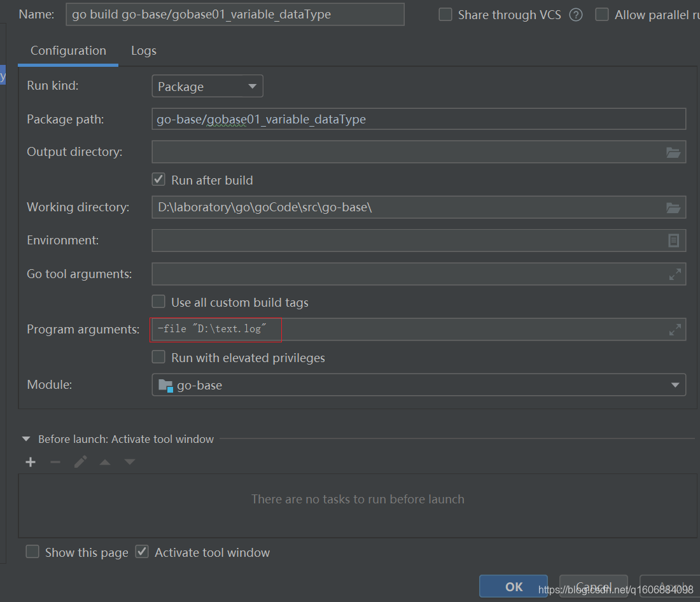This screenshot has width=700, height=602.
Task: Edit the Package path field
Action: [x=419, y=119]
